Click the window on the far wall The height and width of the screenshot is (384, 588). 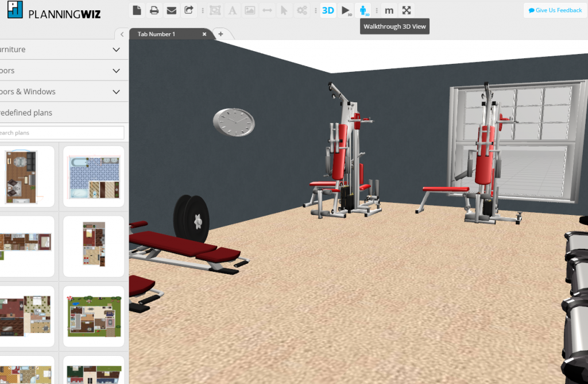tap(517, 141)
